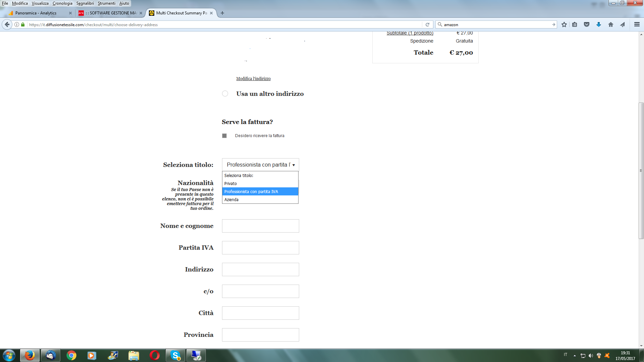Click 'Modifica l'indirizzo' link
The width and height of the screenshot is (644, 362).
(253, 78)
